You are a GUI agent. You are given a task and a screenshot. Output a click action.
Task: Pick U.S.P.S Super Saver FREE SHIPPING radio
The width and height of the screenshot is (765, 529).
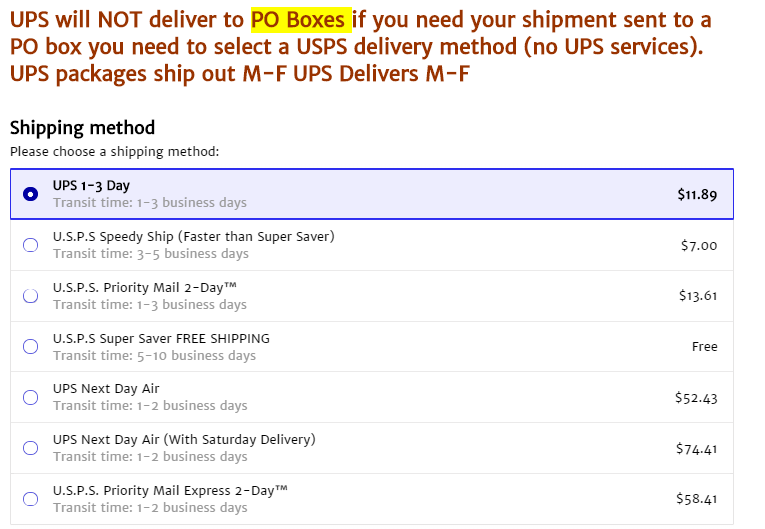[x=30, y=346]
